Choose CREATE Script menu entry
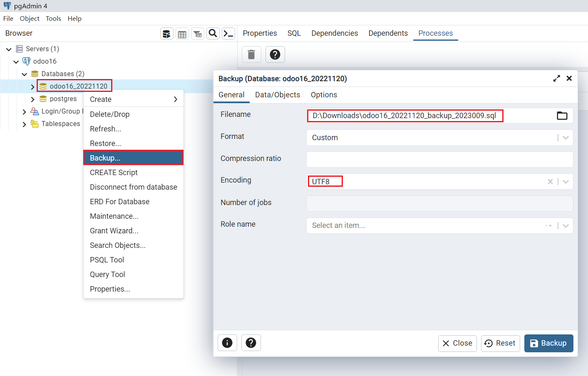 [x=134, y=173]
